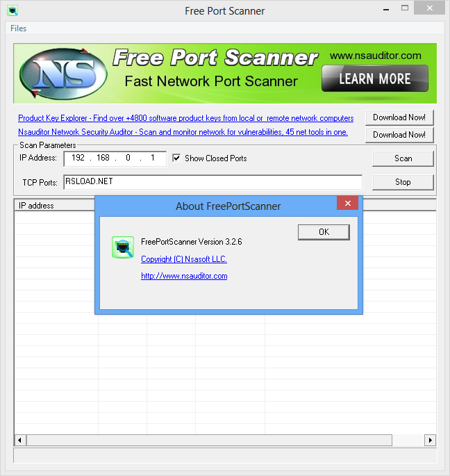Screen dimensions: 450x476
Task: Select fourth IP octet 1
Action: pyautogui.click(x=153, y=158)
